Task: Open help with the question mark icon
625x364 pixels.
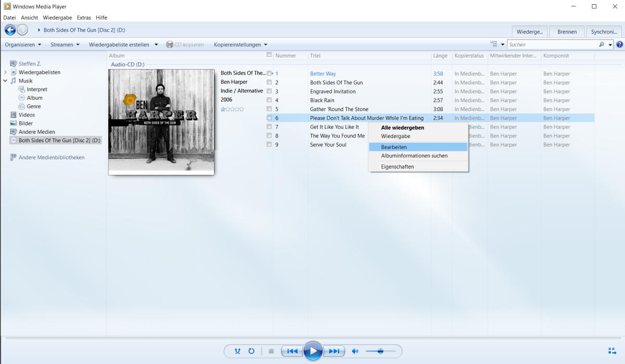Action: pyautogui.click(x=619, y=45)
